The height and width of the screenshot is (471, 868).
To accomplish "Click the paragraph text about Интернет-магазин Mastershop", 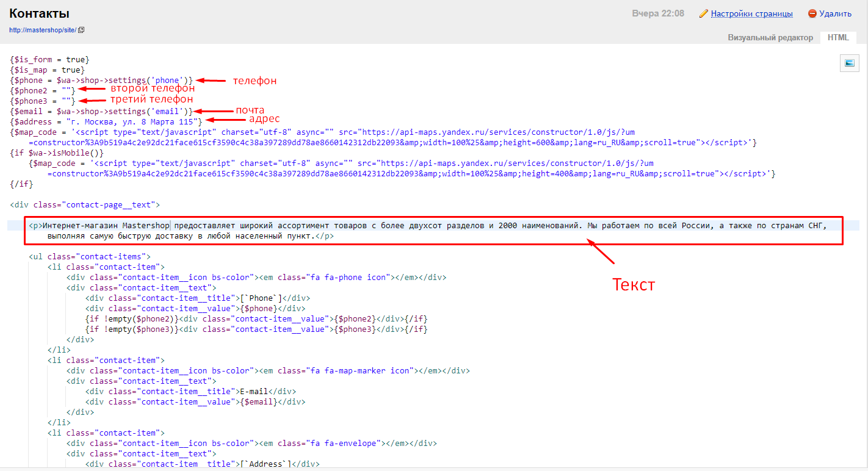I will click(x=305, y=226).
